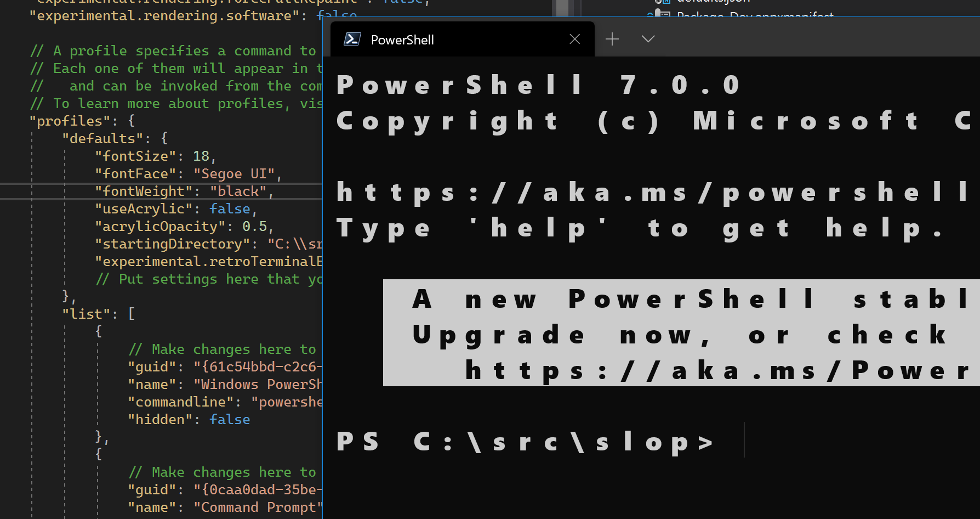Click the "profiles": { line
980x519 pixels.
[82, 121]
